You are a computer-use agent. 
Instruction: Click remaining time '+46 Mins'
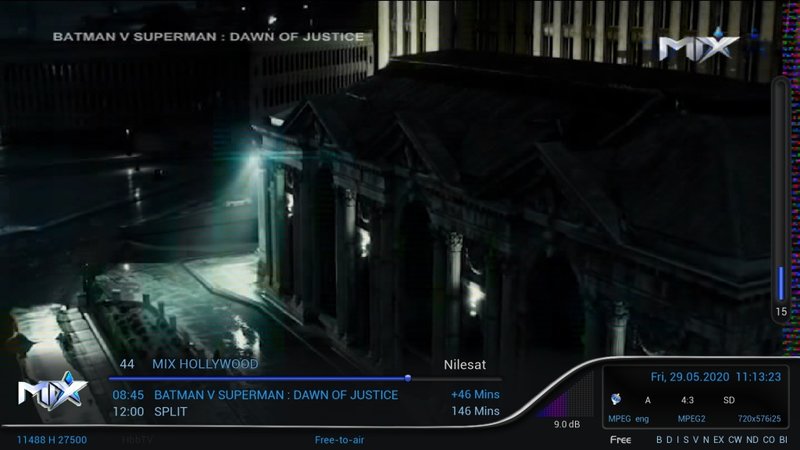475,394
